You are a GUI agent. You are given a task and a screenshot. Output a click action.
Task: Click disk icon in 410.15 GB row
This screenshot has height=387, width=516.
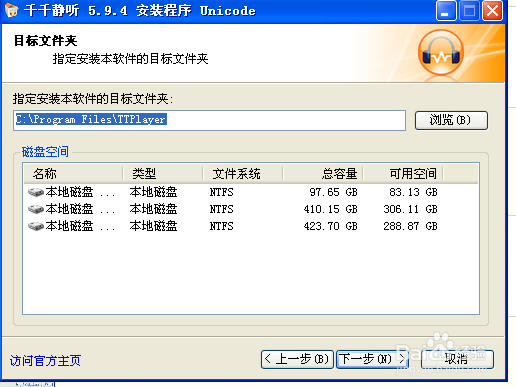(36, 209)
